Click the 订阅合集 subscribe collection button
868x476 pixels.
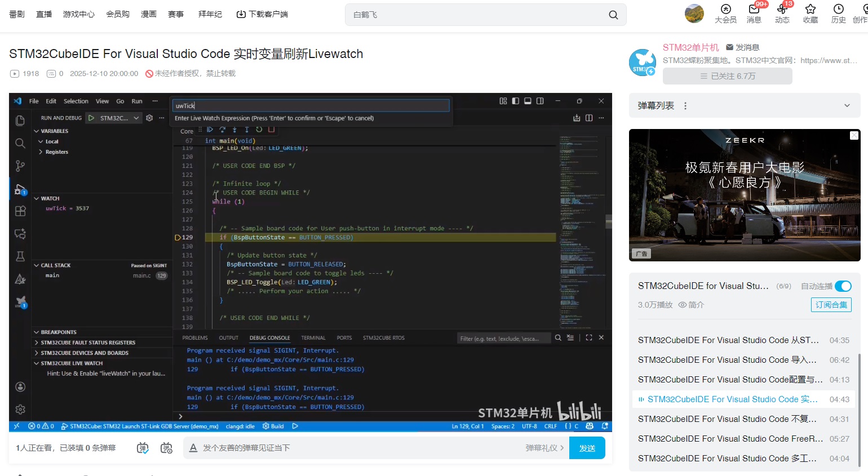point(831,305)
